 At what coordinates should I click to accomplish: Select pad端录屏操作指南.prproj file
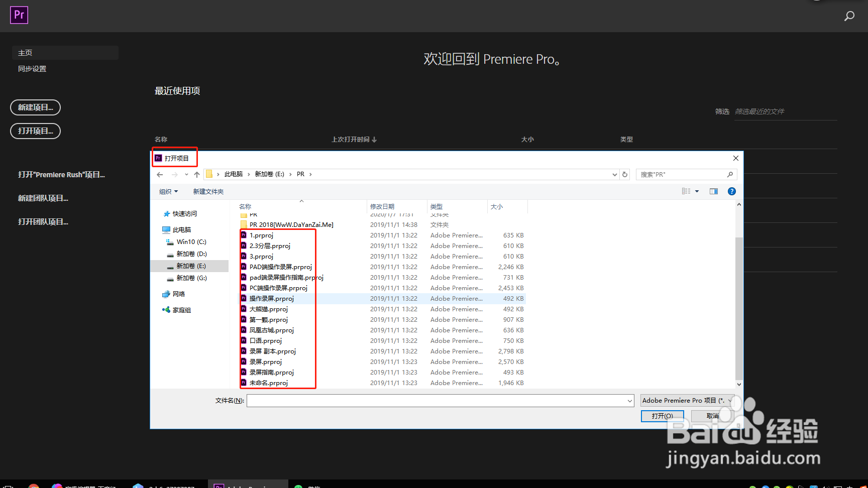pos(286,278)
